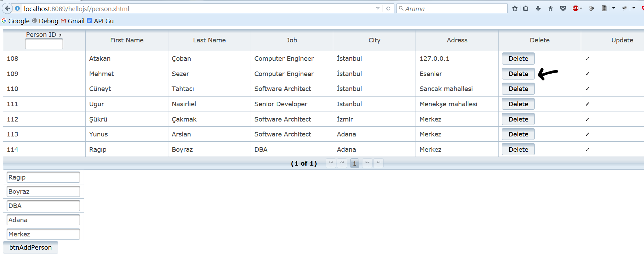The width and height of the screenshot is (644, 259).
Task: Go to last page paginator icon
Action: pyautogui.click(x=378, y=163)
